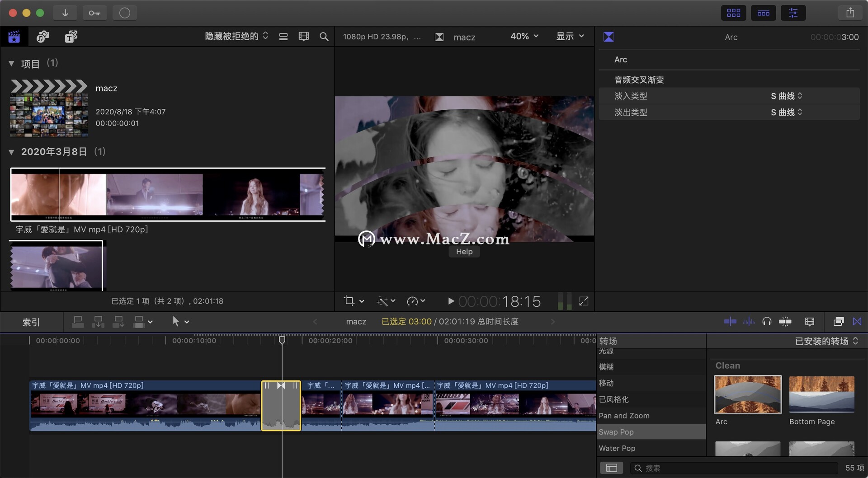The image size is (868, 478).
Task: Open the arrow select tool menu
Action: pos(180,322)
